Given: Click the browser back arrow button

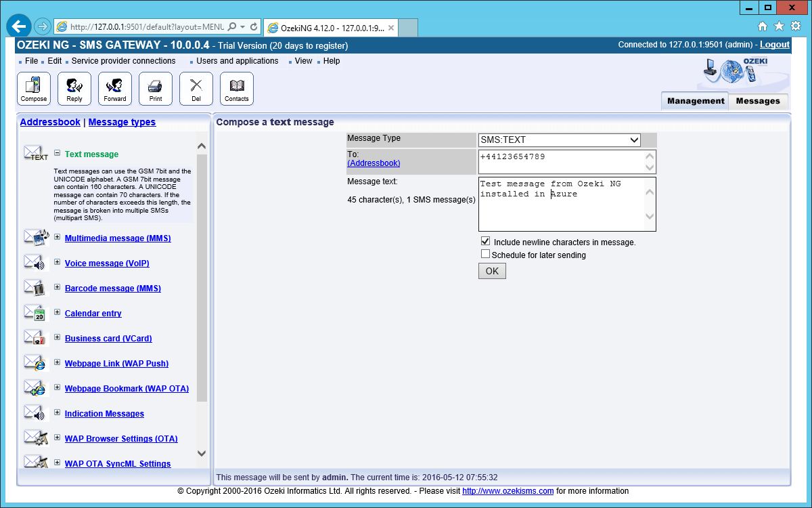Looking at the screenshot, I should pyautogui.click(x=19, y=26).
